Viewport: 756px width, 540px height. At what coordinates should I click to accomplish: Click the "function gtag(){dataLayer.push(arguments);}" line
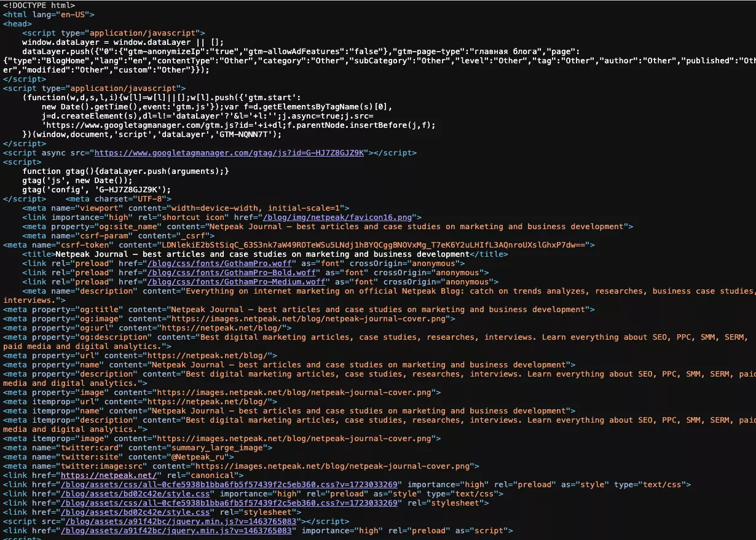tap(126, 171)
